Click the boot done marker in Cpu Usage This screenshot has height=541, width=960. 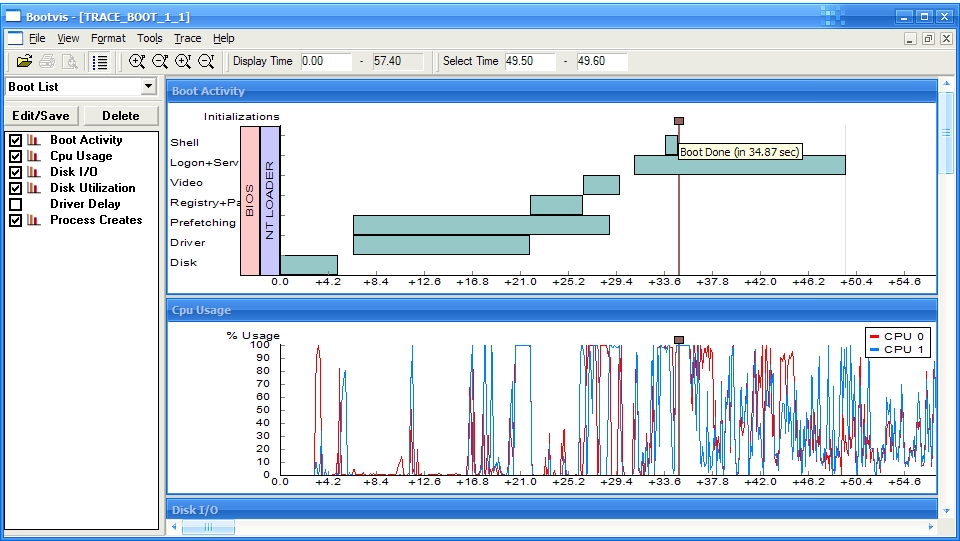[x=678, y=340]
